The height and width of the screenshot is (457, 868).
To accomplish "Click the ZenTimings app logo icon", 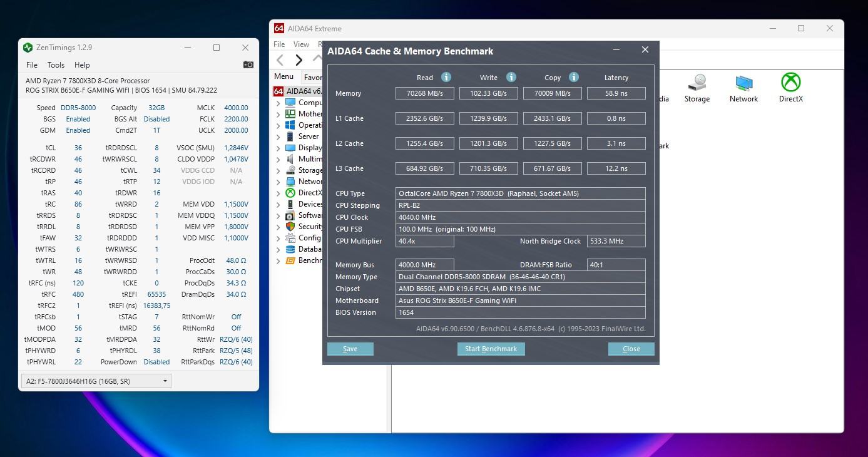I will pos(28,48).
